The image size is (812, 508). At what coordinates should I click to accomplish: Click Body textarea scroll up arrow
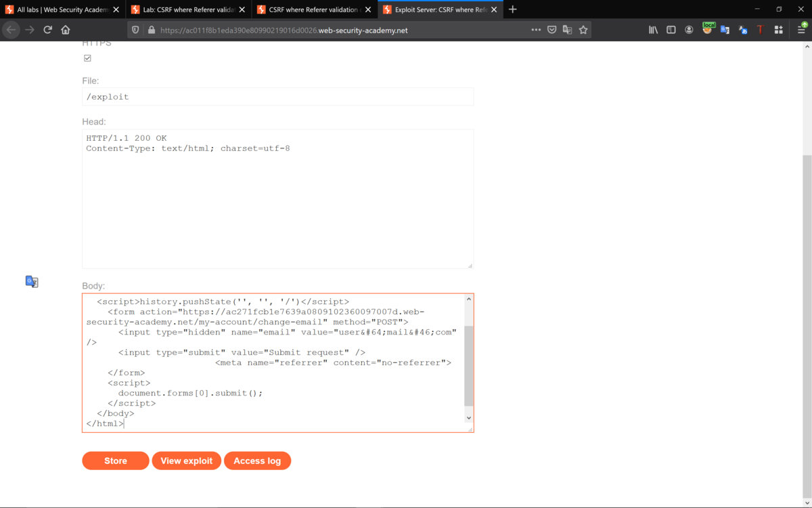(x=469, y=299)
